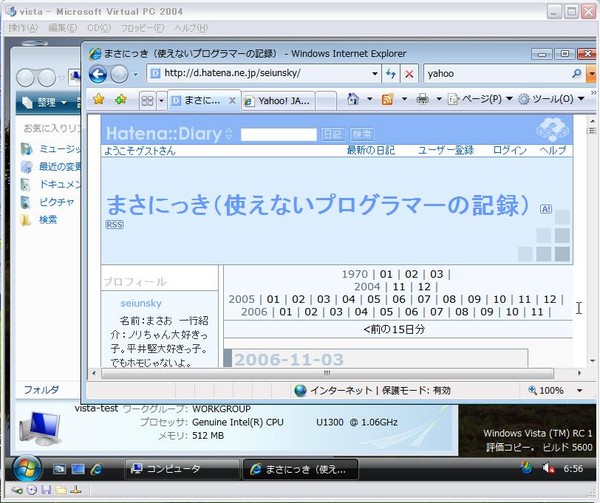This screenshot has width=600, height=503.
Task: Open the CD(C) menu in Virtual PC
Action: tap(99, 28)
